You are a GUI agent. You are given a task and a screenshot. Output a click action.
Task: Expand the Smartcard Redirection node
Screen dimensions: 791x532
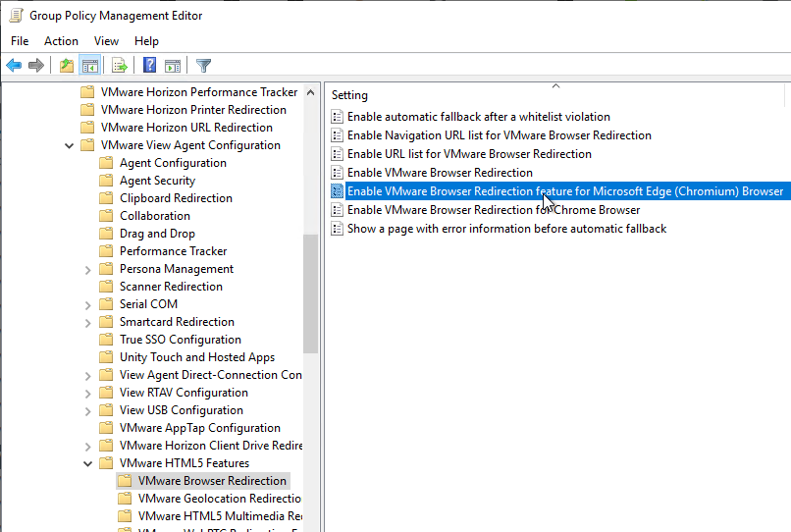tap(87, 323)
